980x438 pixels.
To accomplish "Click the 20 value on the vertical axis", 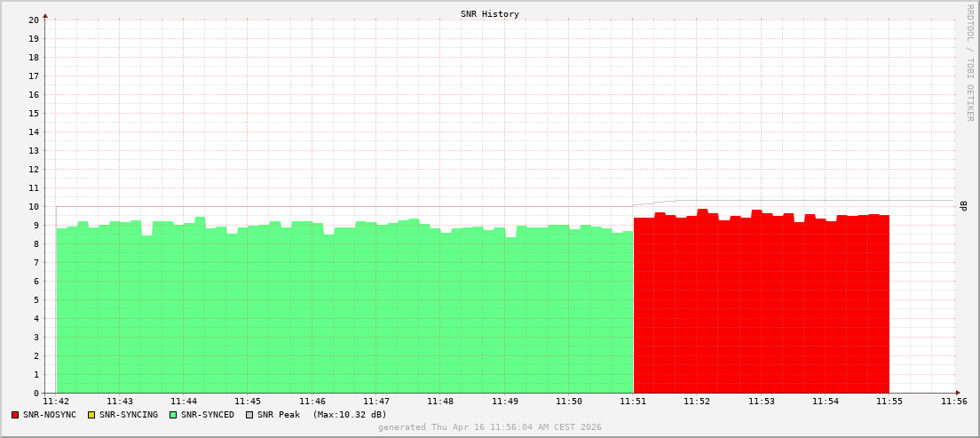I will pyautogui.click(x=33, y=20).
